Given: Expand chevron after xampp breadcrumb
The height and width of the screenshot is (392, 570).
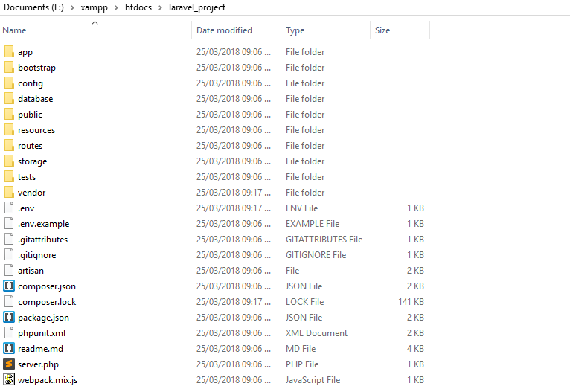Looking at the screenshot, I should [x=116, y=7].
